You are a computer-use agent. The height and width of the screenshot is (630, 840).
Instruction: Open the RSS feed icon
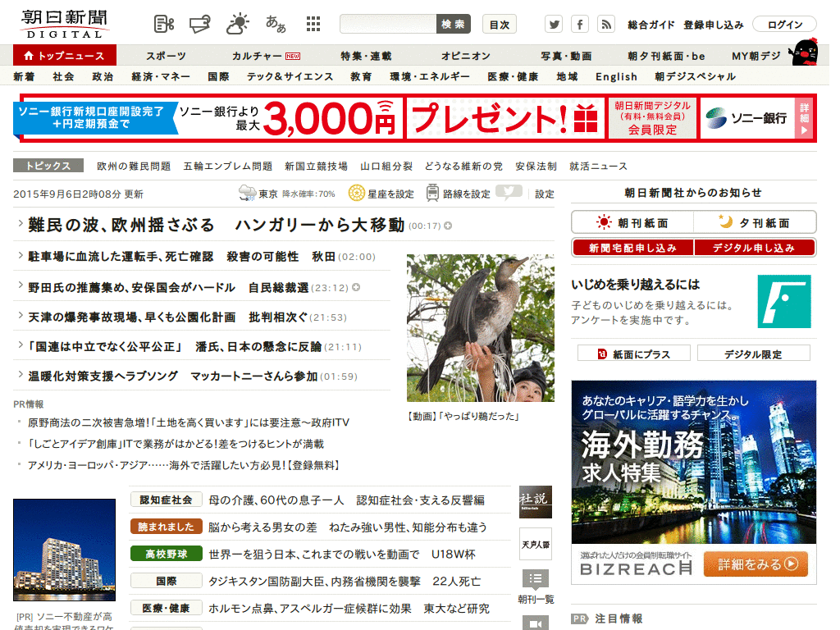[x=606, y=24]
